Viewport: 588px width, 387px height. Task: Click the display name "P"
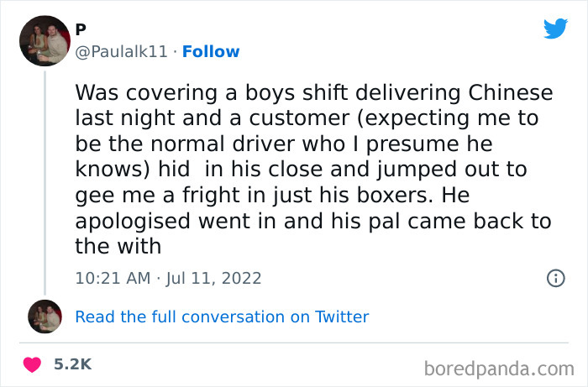coord(81,29)
